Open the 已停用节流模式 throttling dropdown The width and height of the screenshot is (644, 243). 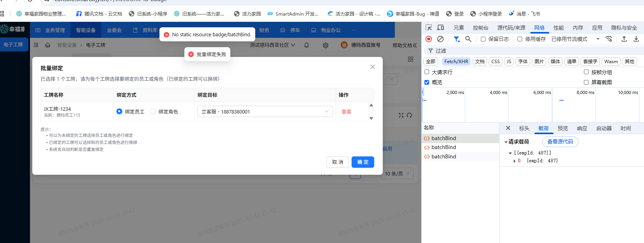(x=575, y=39)
